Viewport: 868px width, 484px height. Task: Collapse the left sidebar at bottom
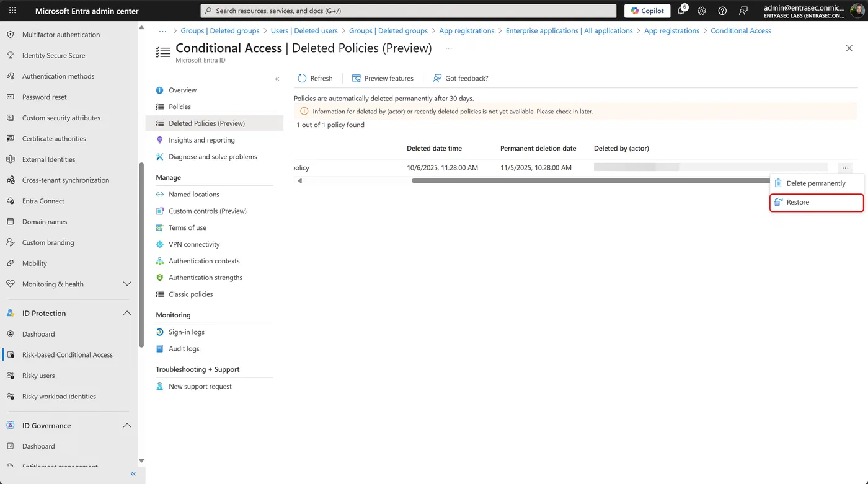(x=133, y=474)
